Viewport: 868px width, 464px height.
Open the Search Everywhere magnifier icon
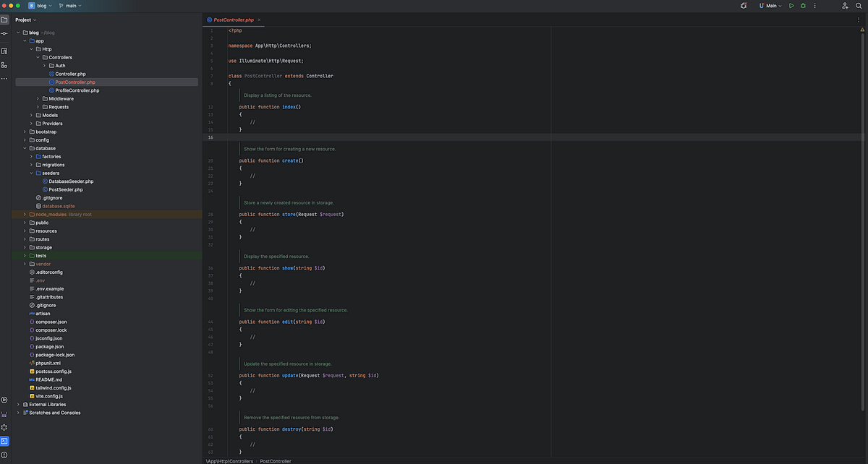858,6
